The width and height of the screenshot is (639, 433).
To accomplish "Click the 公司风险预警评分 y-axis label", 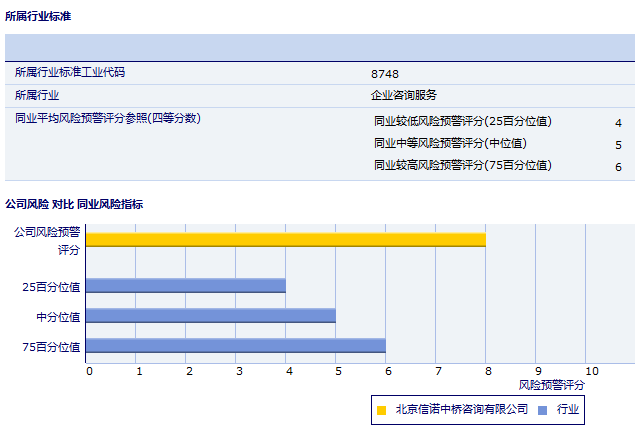I will tap(48, 240).
